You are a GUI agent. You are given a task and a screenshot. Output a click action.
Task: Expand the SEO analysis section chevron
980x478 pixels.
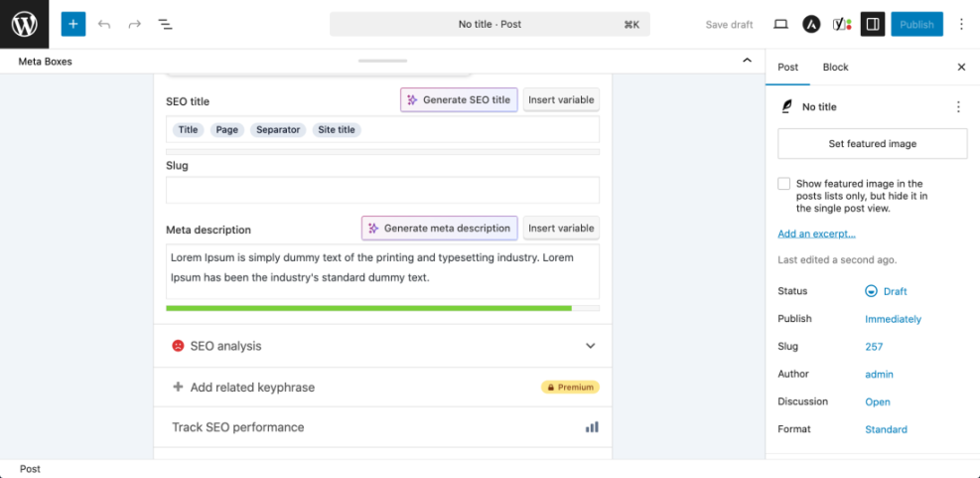pos(590,346)
